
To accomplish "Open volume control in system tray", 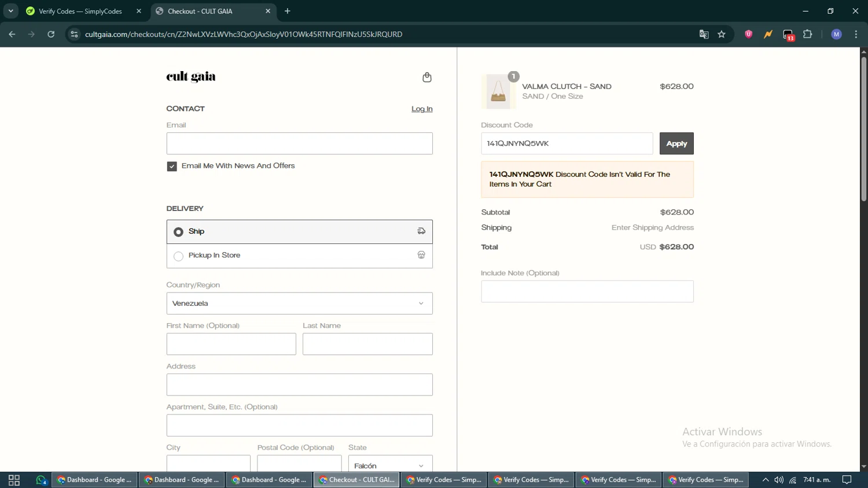I will 779,480.
